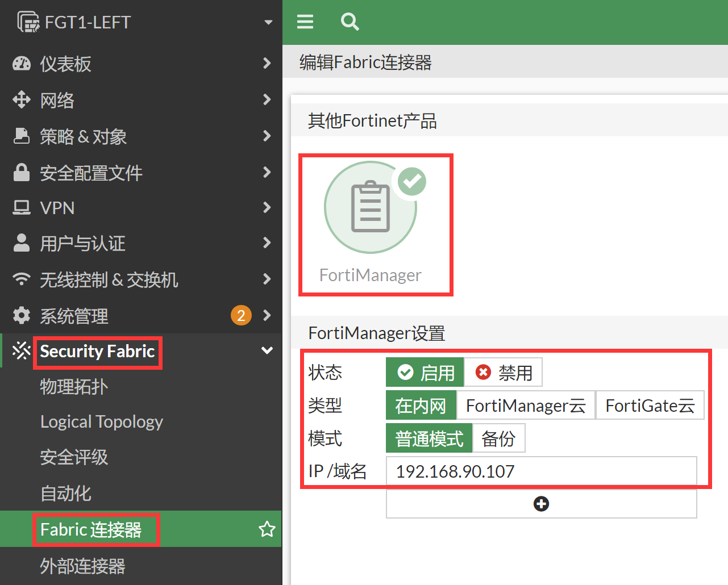Open the search magnifier icon

tap(350, 22)
